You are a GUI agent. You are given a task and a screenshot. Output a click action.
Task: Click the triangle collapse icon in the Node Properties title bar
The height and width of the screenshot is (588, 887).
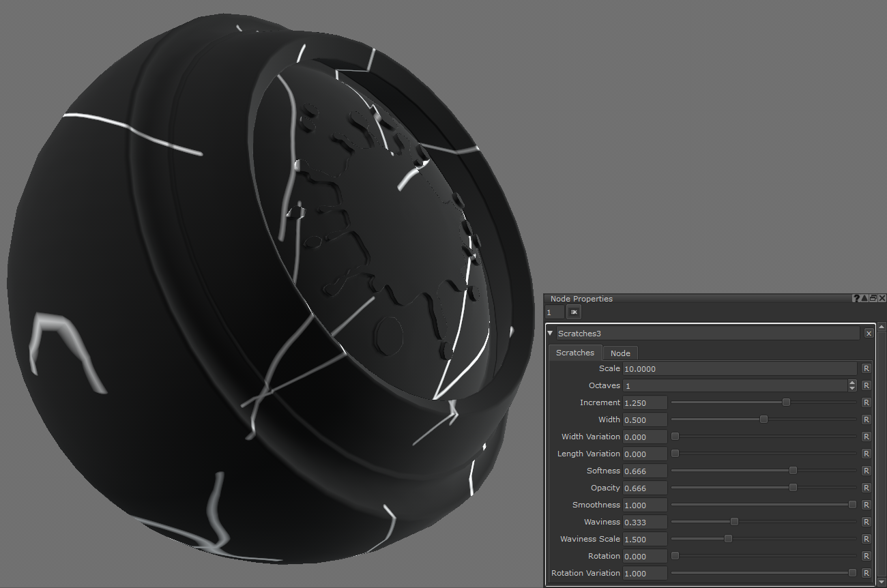[x=864, y=299]
